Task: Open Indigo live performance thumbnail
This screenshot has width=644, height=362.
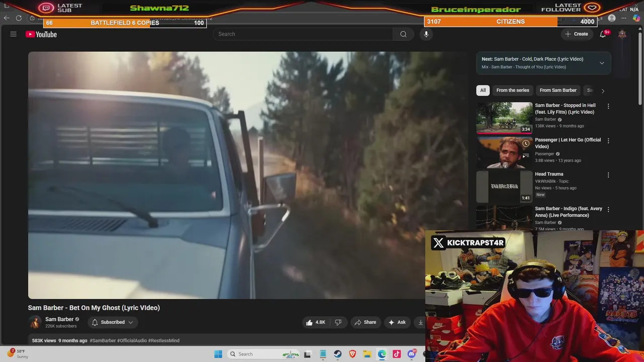Action: (x=504, y=218)
